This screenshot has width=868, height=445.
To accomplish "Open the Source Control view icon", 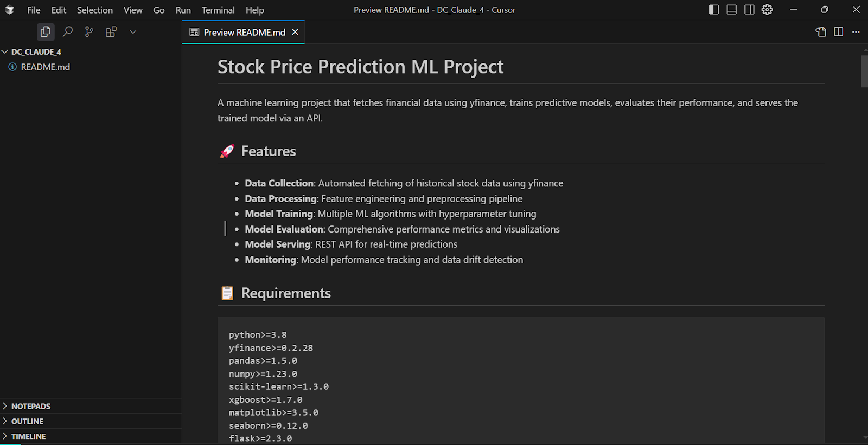I will (90, 32).
